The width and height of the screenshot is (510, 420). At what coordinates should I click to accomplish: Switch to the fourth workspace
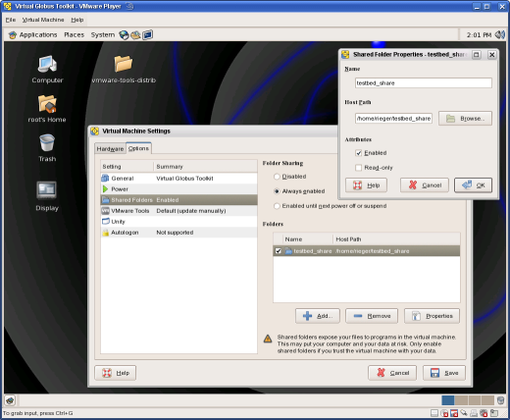tap(487, 400)
